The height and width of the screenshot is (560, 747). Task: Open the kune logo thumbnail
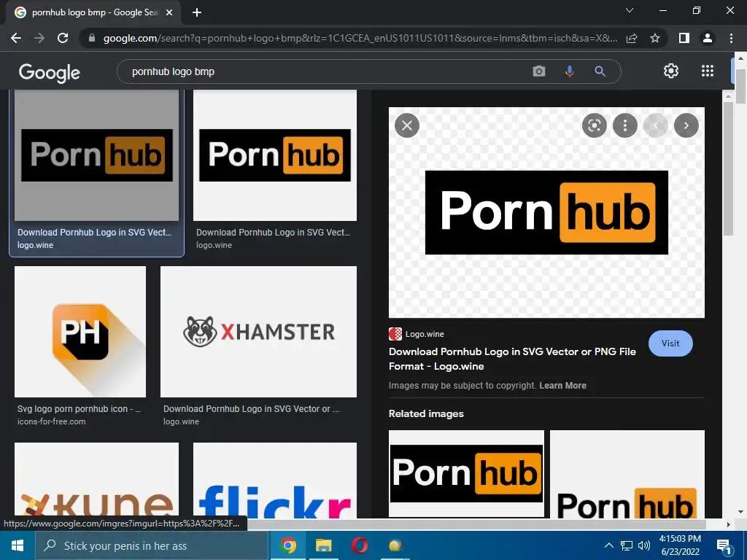[x=97, y=481]
